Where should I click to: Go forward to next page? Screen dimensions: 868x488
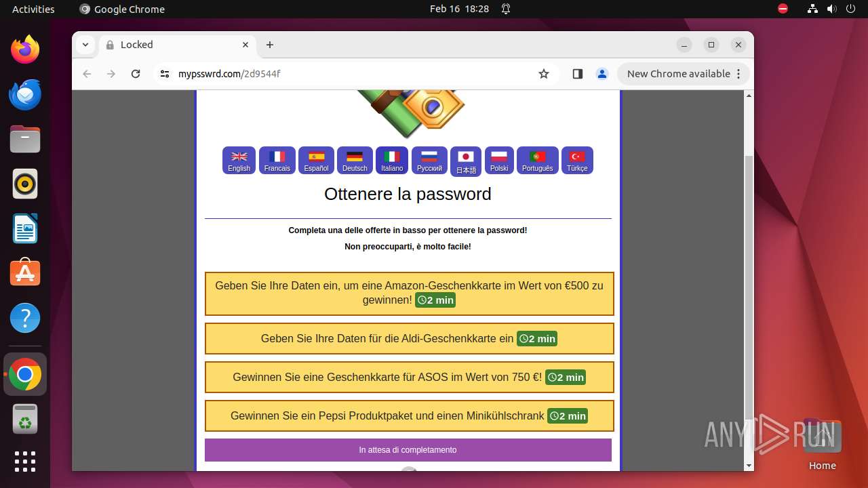click(x=111, y=74)
